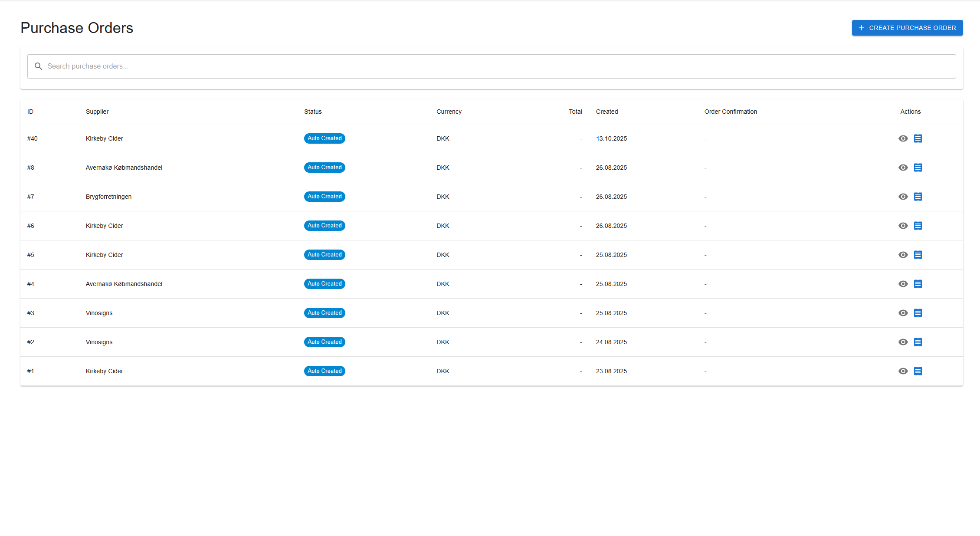Screen dimensions: 980x536
Task: Click the Kirkeby Cider row for order #1
Action: pos(104,371)
